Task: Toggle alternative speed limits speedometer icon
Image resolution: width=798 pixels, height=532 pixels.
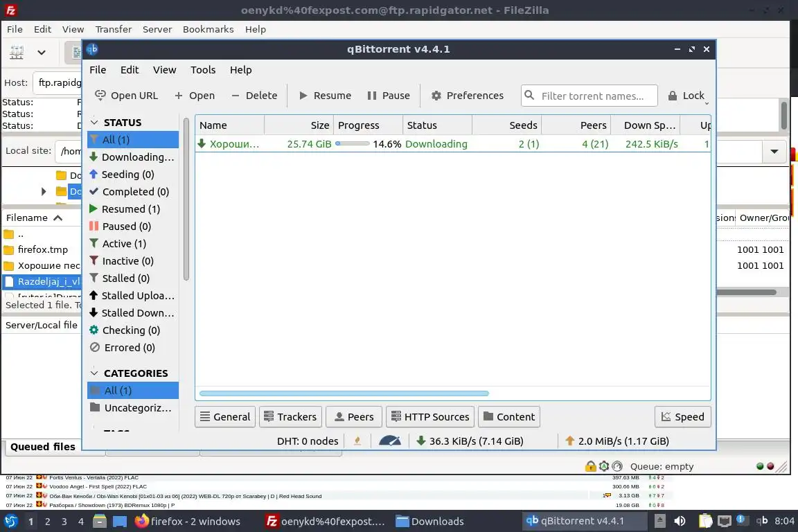Action: [x=390, y=441]
